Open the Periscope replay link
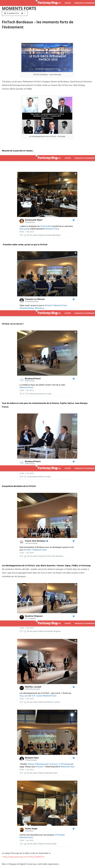Screen dimensions: 95x868 24,857
